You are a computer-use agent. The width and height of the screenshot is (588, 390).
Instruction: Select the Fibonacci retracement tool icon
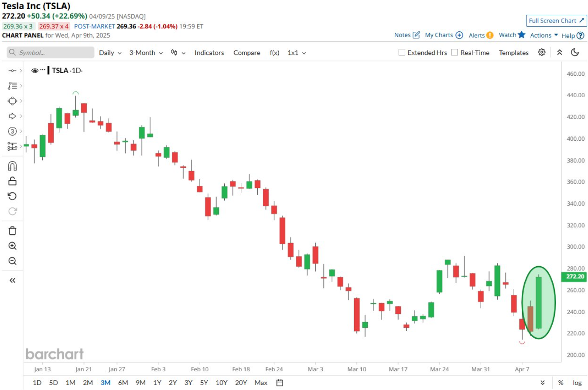pyautogui.click(x=12, y=86)
